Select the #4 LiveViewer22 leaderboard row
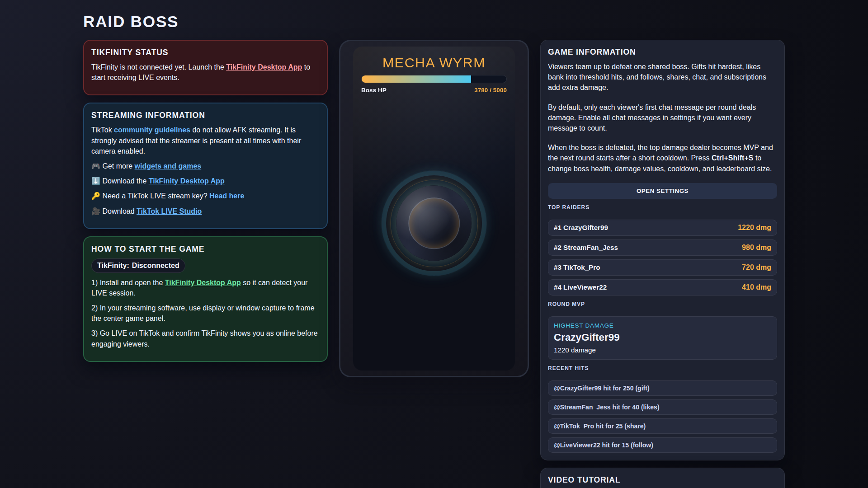Image resolution: width=868 pixels, height=488 pixels. 662,287
